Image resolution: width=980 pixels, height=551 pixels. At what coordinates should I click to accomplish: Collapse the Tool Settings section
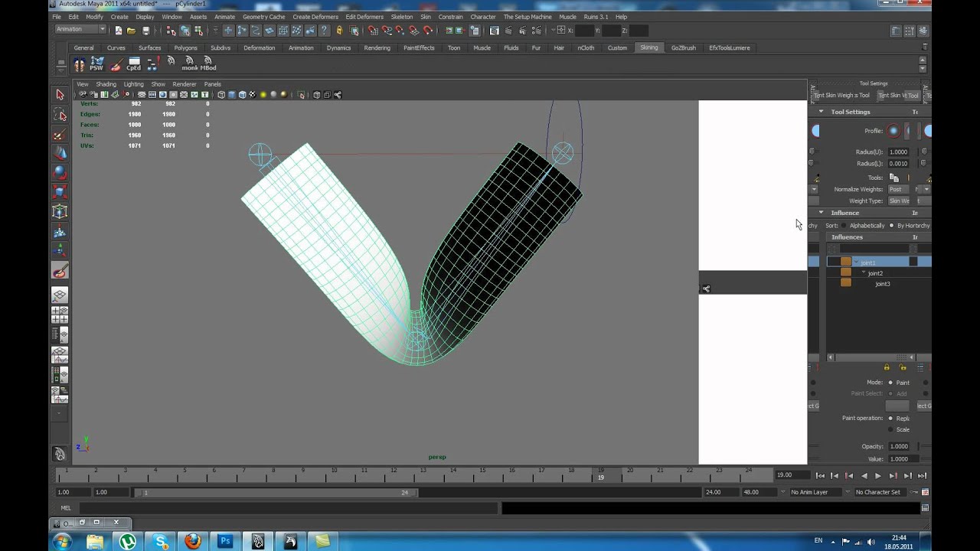coord(821,112)
